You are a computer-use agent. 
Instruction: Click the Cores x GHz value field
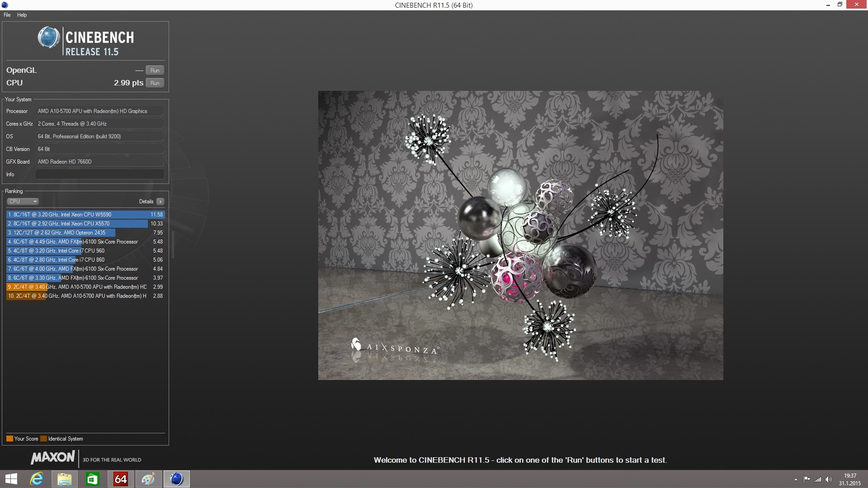tap(99, 124)
